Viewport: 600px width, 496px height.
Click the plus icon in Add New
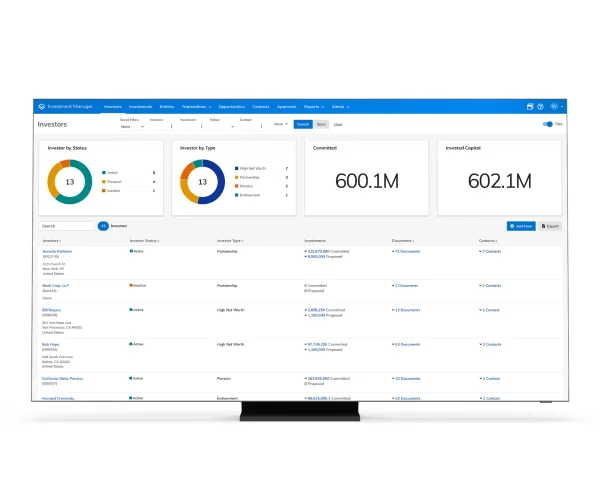512,226
